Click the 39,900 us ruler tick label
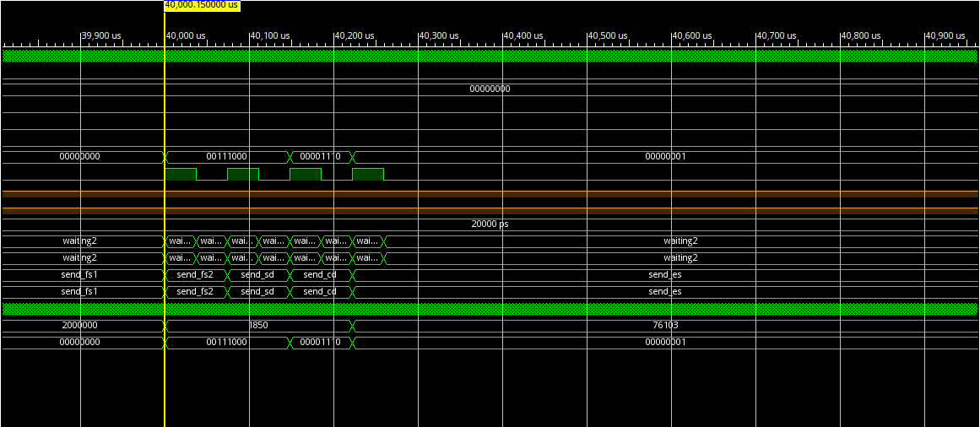The image size is (980, 427). 101,35
